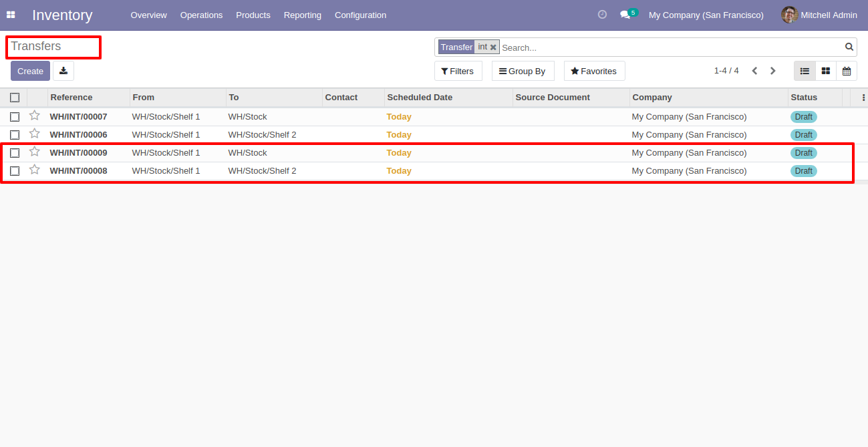Open transfer WH/INT/00008
The image size is (868, 447).
(78, 171)
